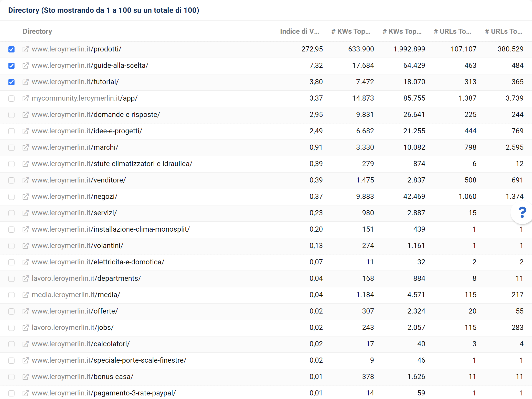This screenshot has height=399, width=532.
Task: Open external link icon for /tutorial/ row
Action: pyautogui.click(x=25, y=82)
